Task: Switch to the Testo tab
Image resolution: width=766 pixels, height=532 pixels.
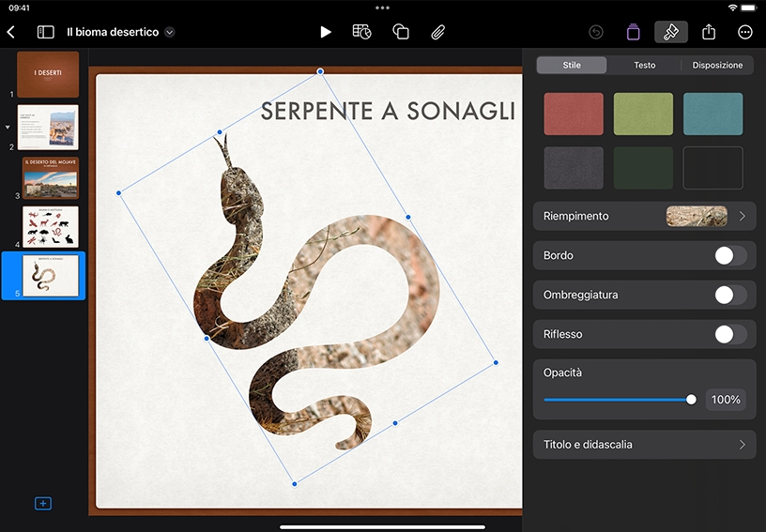Action: click(644, 65)
